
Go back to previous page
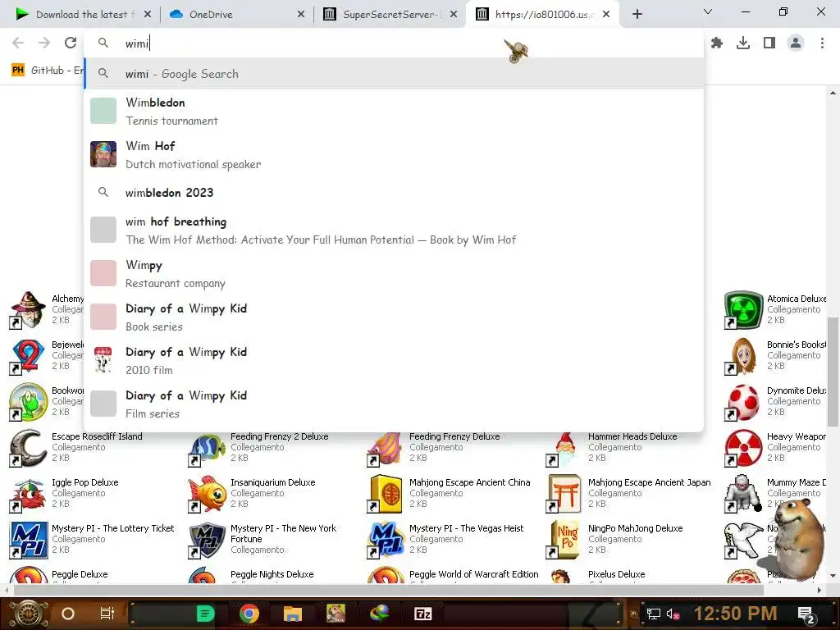[x=18, y=43]
